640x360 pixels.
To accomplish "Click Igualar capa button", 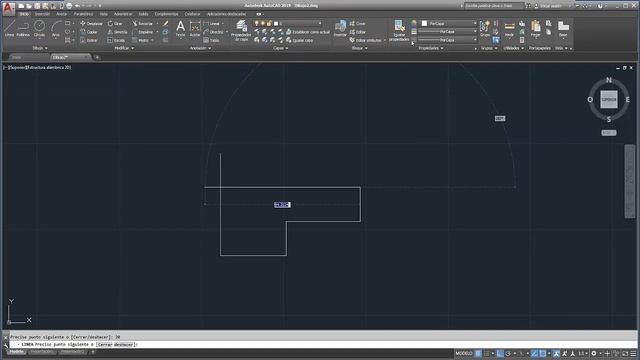I will [300, 40].
